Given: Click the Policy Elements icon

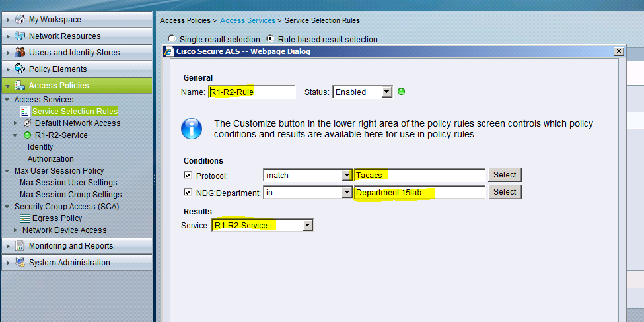Looking at the screenshot, I should [x=20, y=69].
